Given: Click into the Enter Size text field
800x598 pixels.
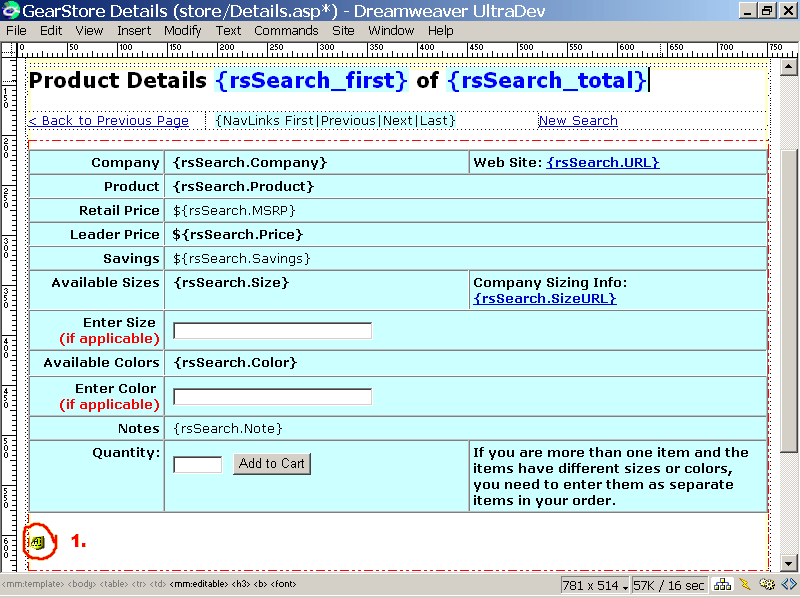Looking at the screenshot, I should 272,331.
